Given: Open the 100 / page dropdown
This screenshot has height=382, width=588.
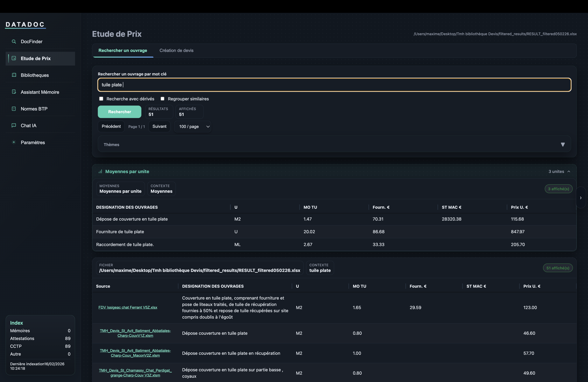Looking at the screenshot, I should pyautogui.click(x=192, y=126).
